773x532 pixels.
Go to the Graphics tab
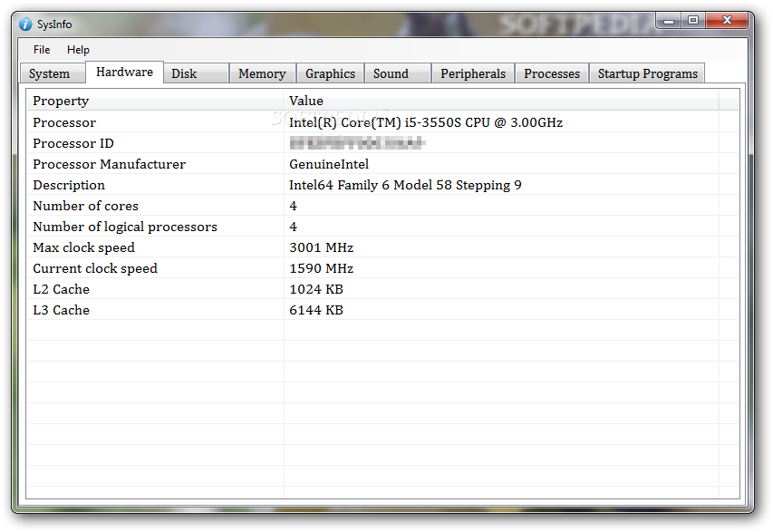click(330, 73)
